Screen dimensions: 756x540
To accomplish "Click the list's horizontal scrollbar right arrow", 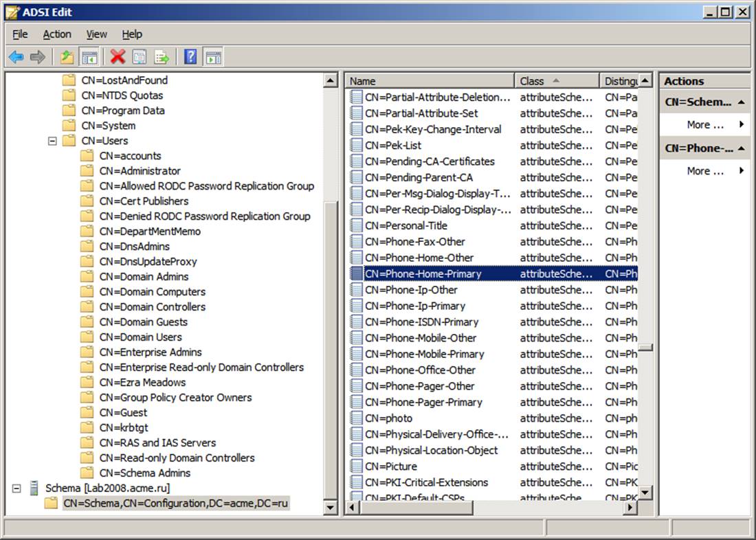I will point(630,508).
